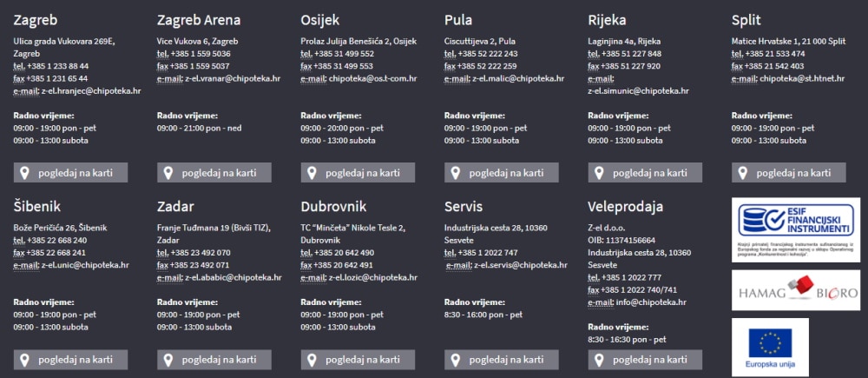Open the HAMAG BICRO logo
Viewport: 868px width, 378px height.
(796, 289)
